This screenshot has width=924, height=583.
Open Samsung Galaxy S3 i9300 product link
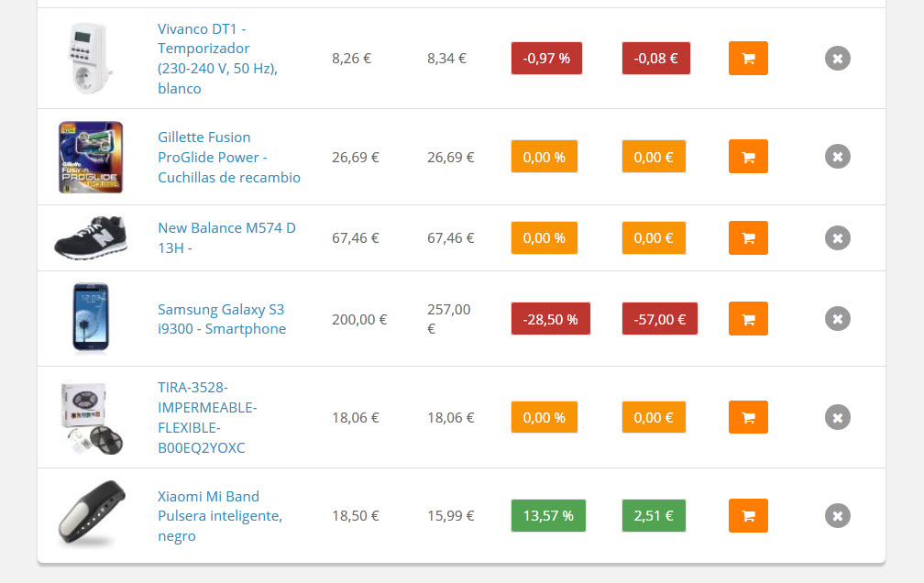(x=222, y=319)
